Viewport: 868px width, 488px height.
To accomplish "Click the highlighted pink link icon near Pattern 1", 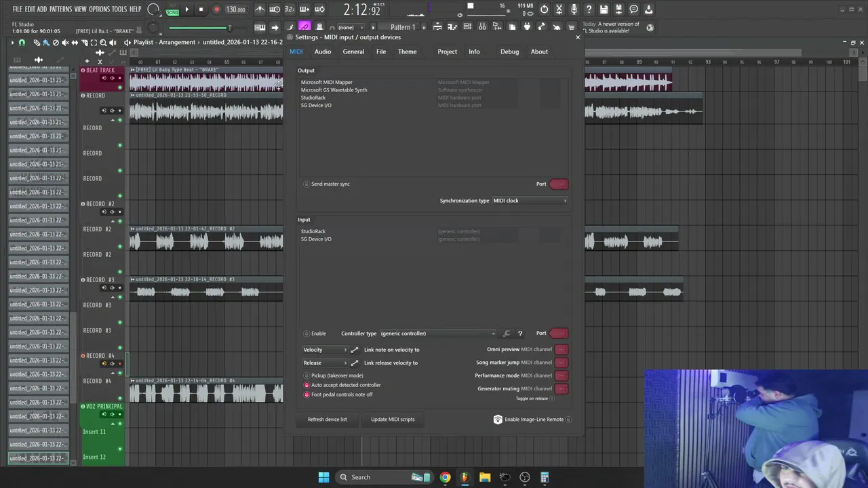I will point(304,27).
